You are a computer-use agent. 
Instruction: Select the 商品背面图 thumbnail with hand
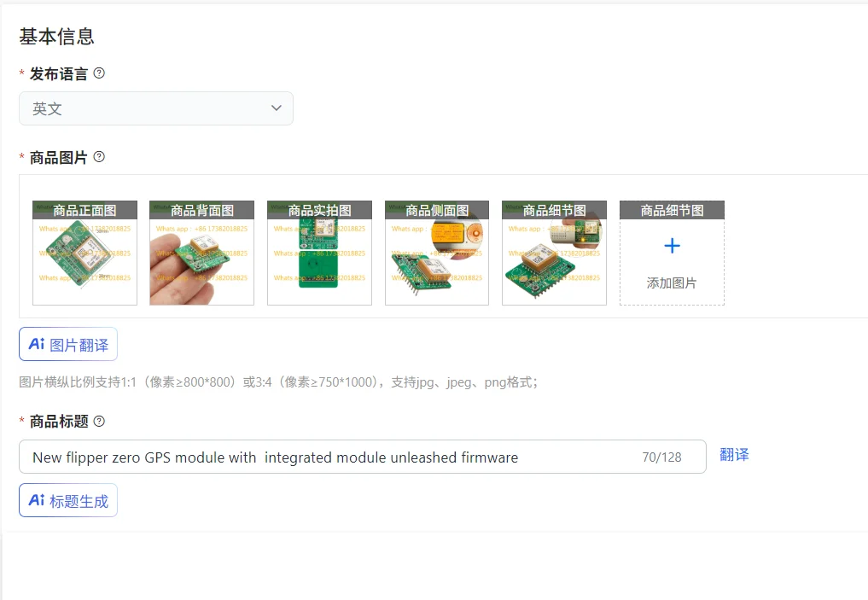coord(202,253)
